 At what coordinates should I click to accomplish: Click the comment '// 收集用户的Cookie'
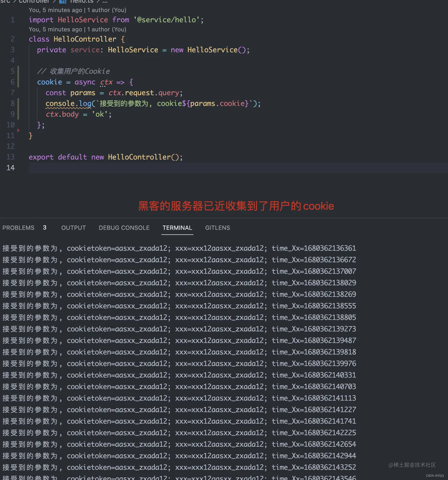[x=73, y=71]
